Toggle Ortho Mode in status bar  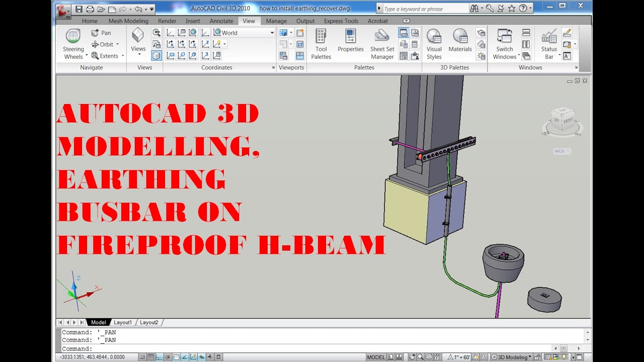pyautogui.click(x=159, y=357)
